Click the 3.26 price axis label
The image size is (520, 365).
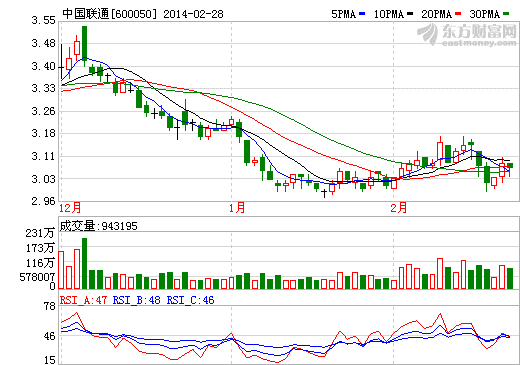point(44,111)
